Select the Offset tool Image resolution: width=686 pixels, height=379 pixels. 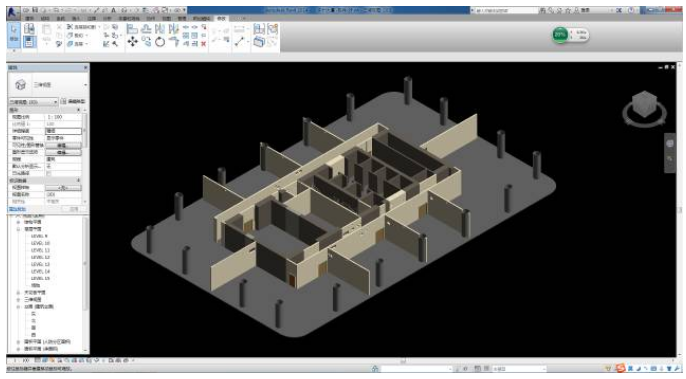(x=146, y=29)
